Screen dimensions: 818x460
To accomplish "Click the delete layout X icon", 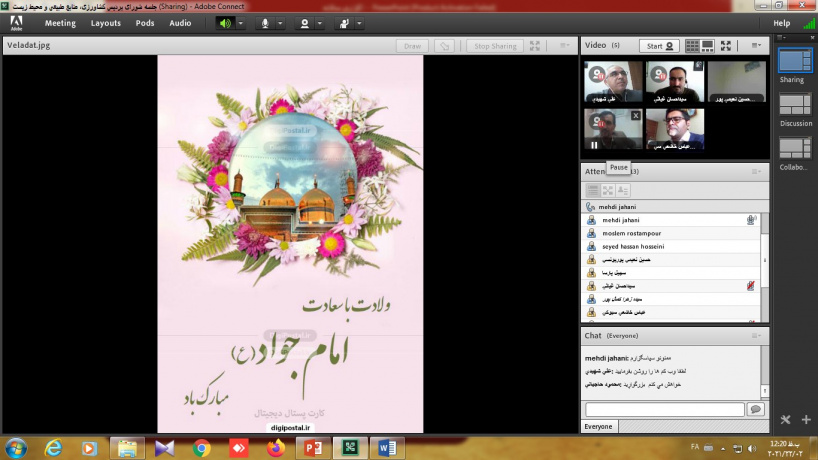I will [x=786, y=419].
